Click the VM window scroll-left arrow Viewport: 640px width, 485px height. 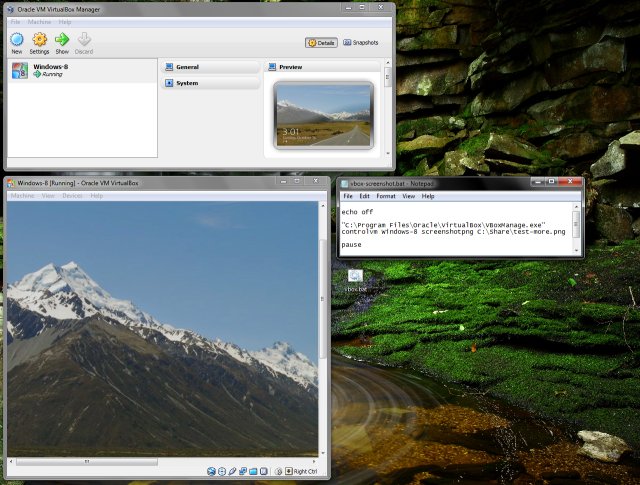pyautogui.click(x=11, y=462)
